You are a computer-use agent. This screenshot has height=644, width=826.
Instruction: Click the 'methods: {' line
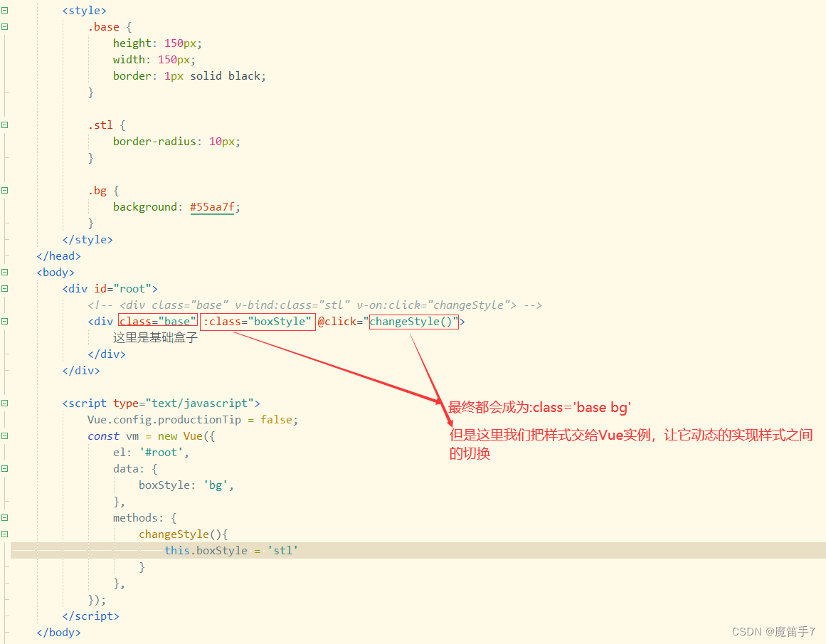(145, 517)
